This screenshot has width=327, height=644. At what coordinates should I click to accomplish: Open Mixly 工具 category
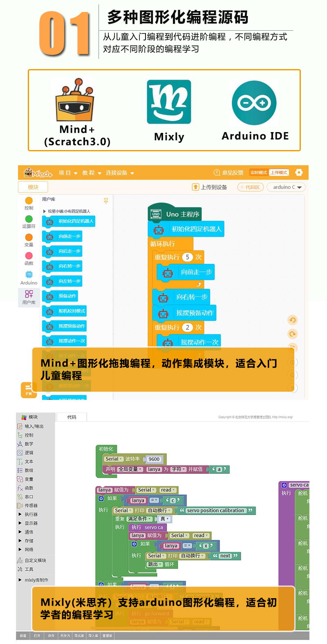coord(25,569)
